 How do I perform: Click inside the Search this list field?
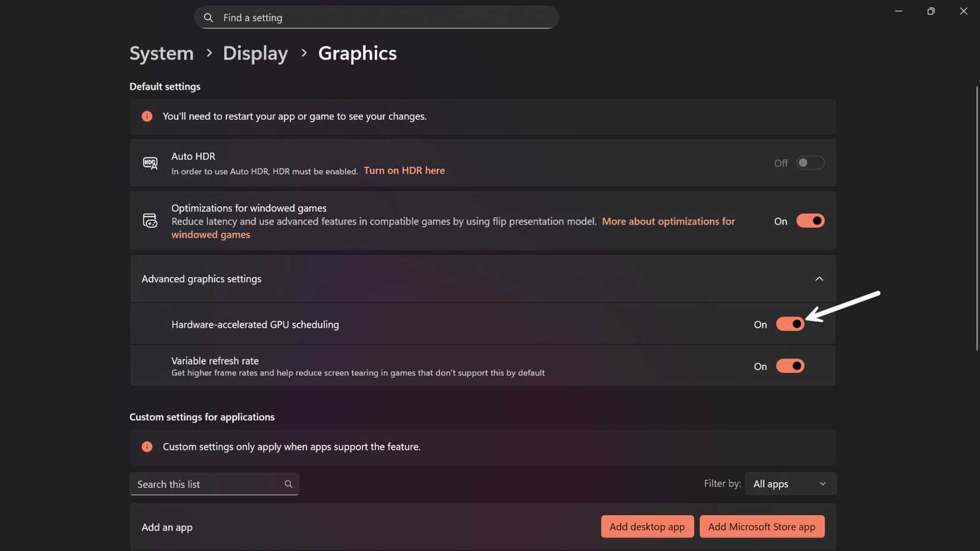coord(196,484)
